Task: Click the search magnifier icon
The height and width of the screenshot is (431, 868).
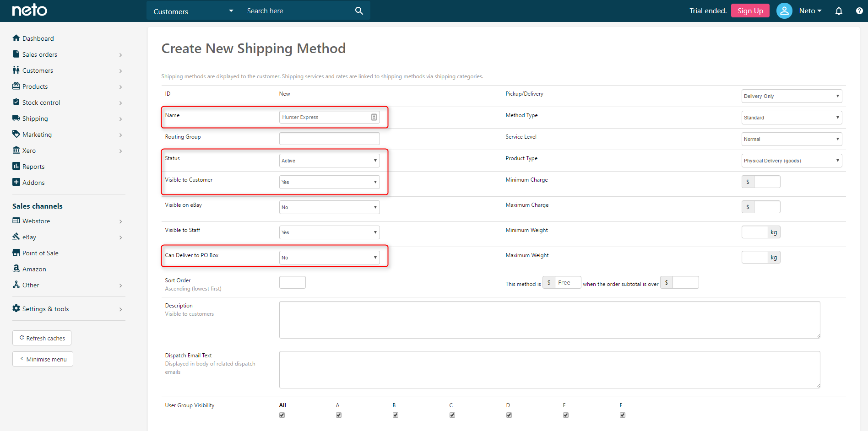Action: [359, 11]
